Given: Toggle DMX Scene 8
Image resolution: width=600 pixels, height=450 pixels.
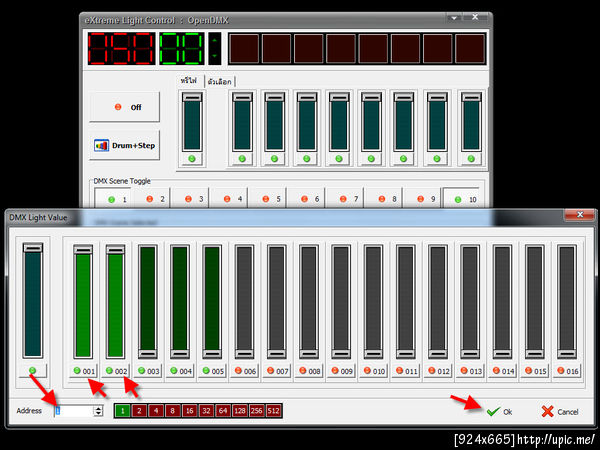Looking at the screenshot, I should click(384, 199).
